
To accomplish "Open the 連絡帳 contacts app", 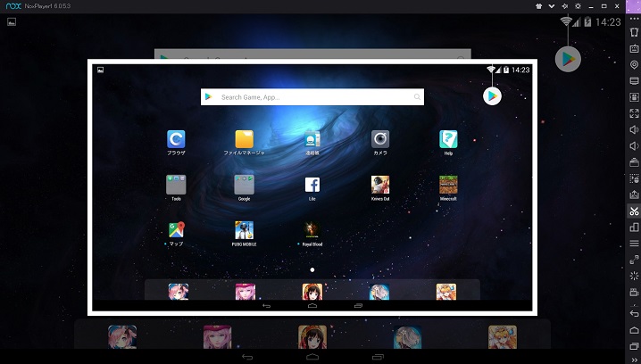I will (x=312, y=139).
